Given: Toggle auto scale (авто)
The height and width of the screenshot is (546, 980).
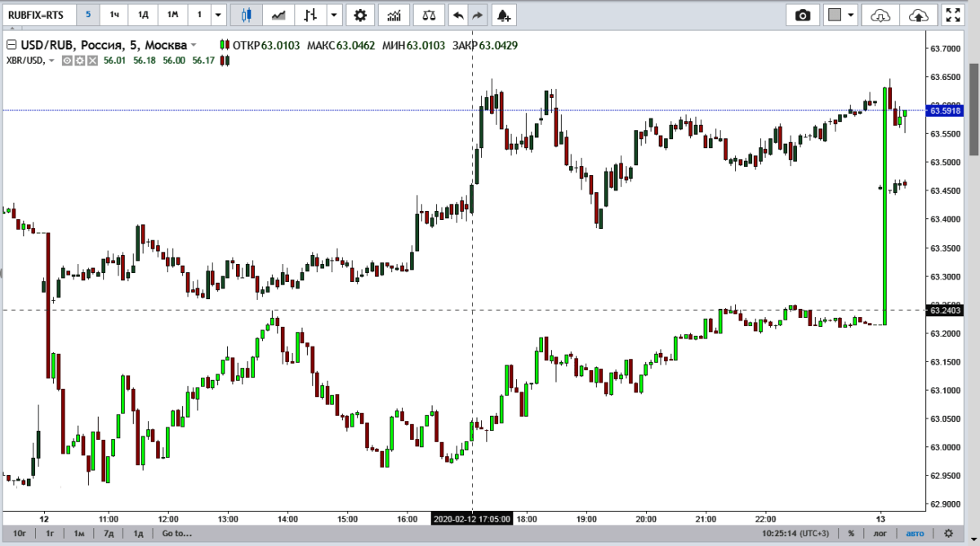Looking at the screenshot, I should 916,534.
